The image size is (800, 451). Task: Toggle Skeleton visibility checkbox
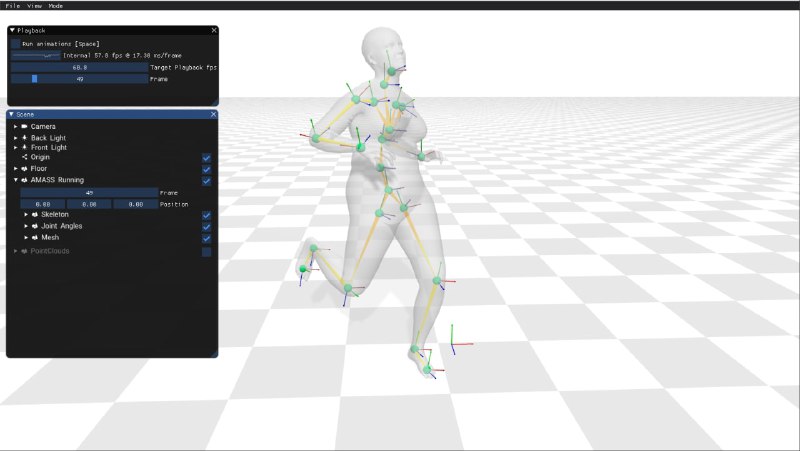tap(207, 215)
